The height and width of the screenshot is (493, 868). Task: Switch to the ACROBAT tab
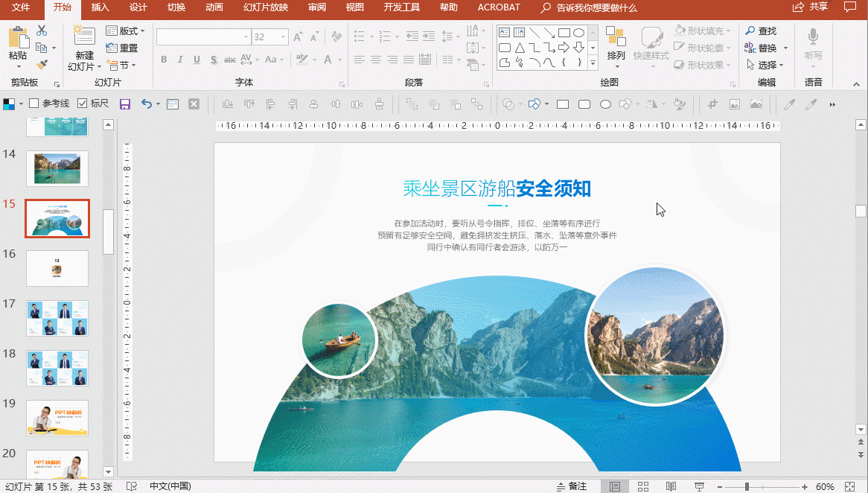pyautogui.click(x=499, y=7)
